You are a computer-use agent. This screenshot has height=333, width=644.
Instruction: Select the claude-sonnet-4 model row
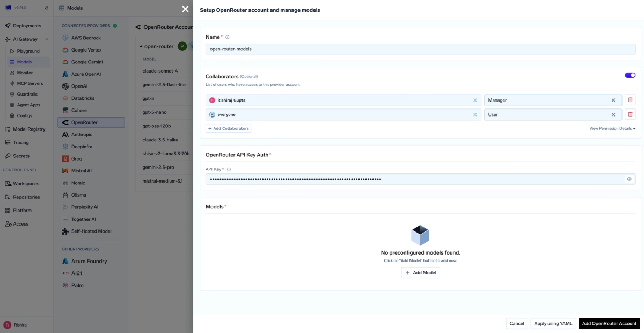(x=164, y=71)
